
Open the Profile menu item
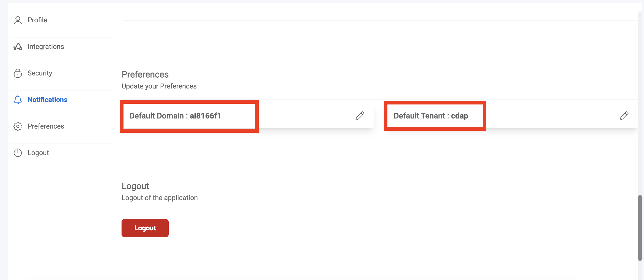click(x=37, y=20)
